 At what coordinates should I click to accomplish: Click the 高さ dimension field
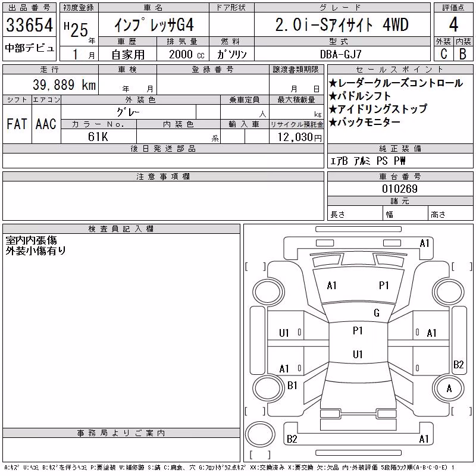coord(451,214)
